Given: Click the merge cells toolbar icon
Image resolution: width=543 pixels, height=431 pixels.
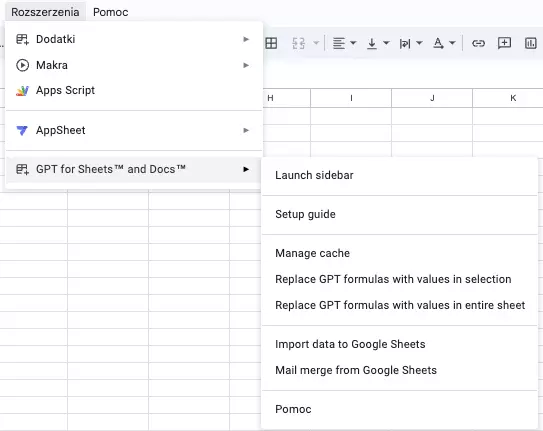Looking at the screenshot, I should click(x=299, y=43).
